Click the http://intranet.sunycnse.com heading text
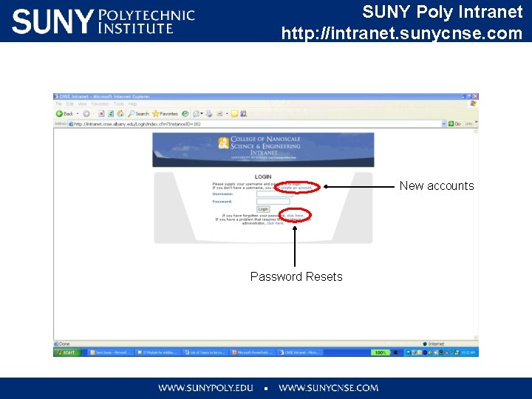This screenshot has width=532, height=399. tap(402, 33)
